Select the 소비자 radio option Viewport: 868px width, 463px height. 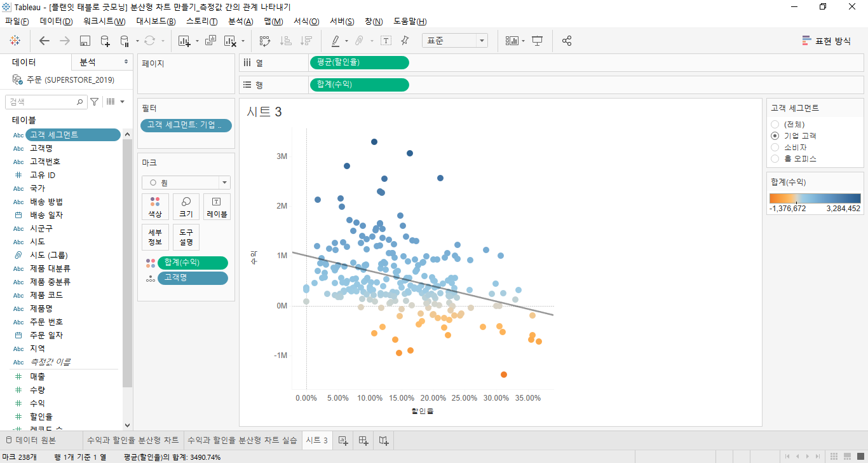pyautogui.click(x=775, y=147)
